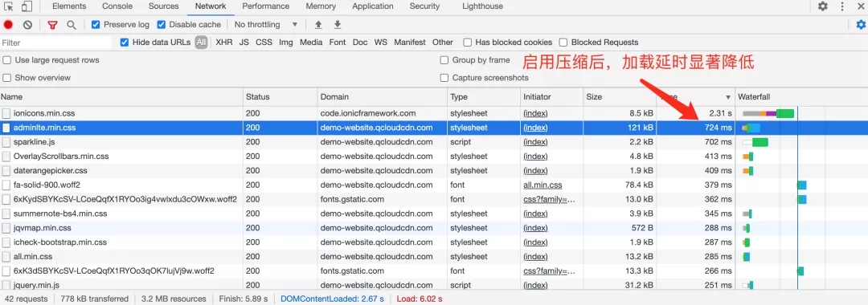The image size is (868, 305).
Task: Toggle the device toolbar icon
Action: [x=27, y=6]
